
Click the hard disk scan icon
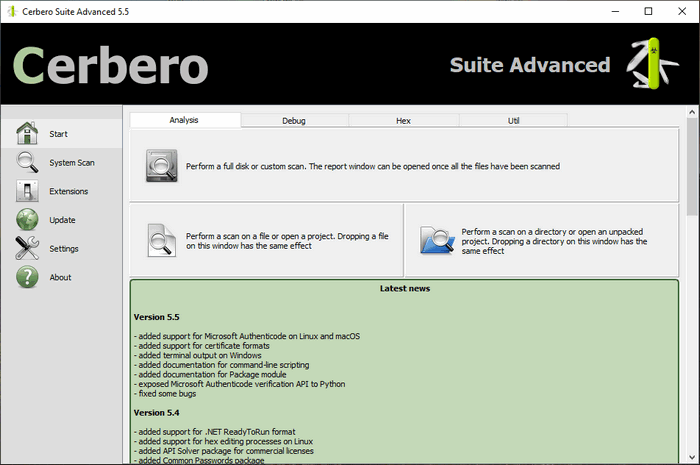coord(162,166)
